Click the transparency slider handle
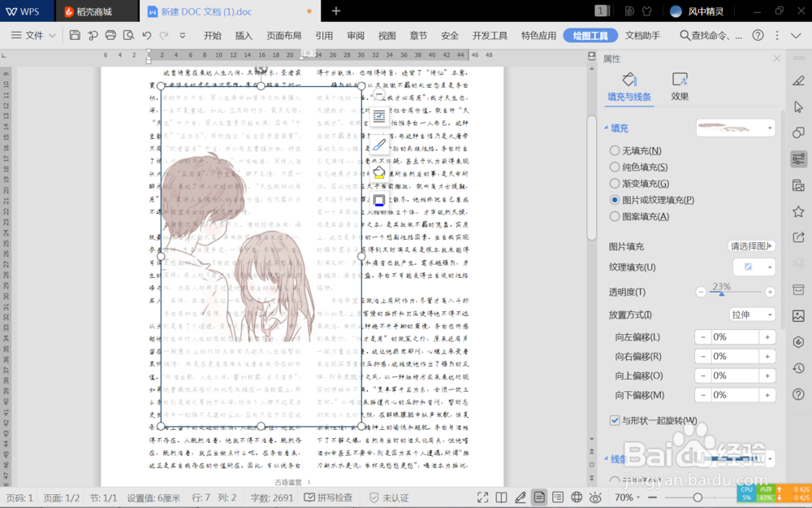This screenshot has height=508, width=812. pos(721,293)
